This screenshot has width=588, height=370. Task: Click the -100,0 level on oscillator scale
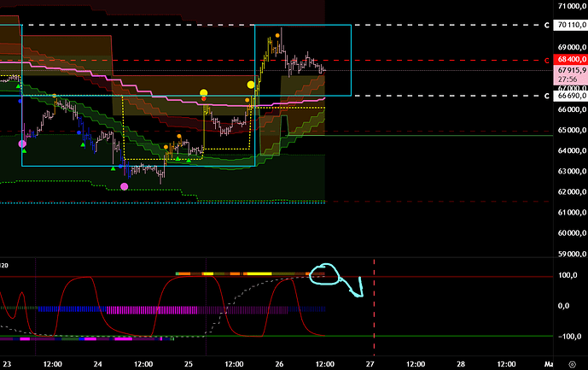tap(568, 336)
